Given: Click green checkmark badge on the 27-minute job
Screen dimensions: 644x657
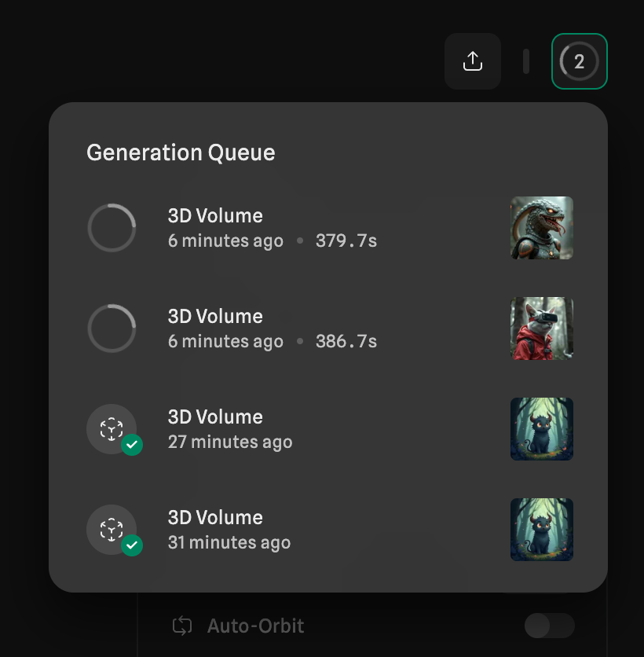Looking at the screenshot, I should point(132,445).
